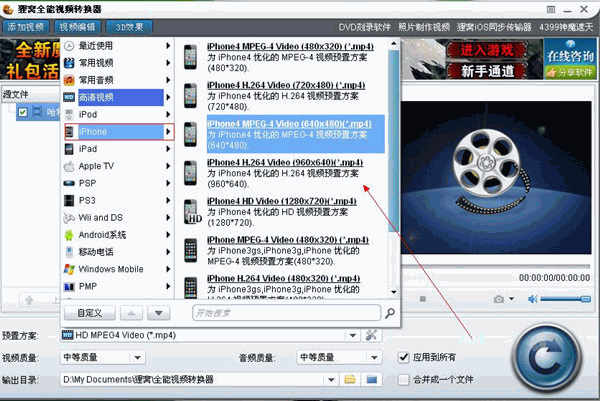Click the move down arrow button beside 自定义
This screenshot has width=600, height=401.
158,313
